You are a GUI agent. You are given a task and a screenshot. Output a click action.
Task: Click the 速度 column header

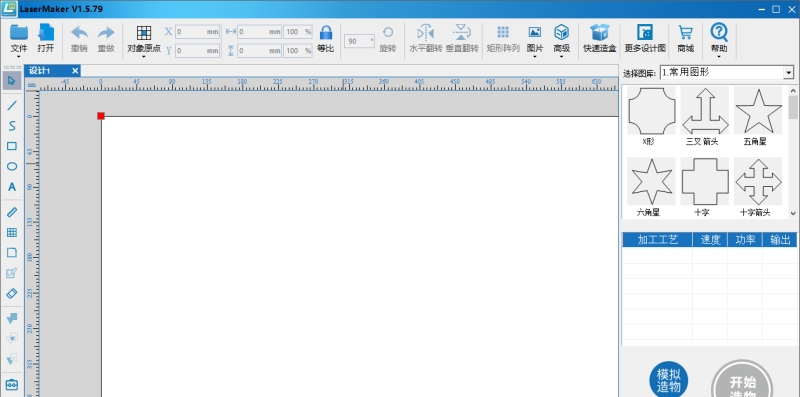tap(710, 240)
